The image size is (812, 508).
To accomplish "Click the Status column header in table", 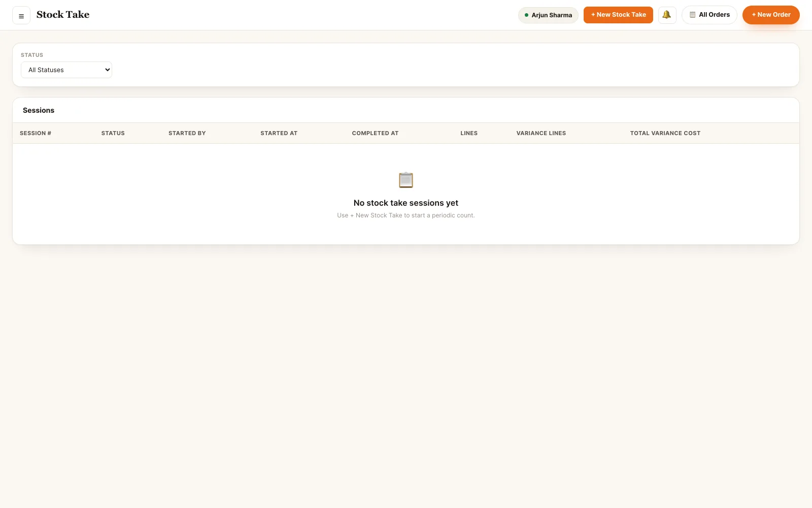I will (113, 133).
